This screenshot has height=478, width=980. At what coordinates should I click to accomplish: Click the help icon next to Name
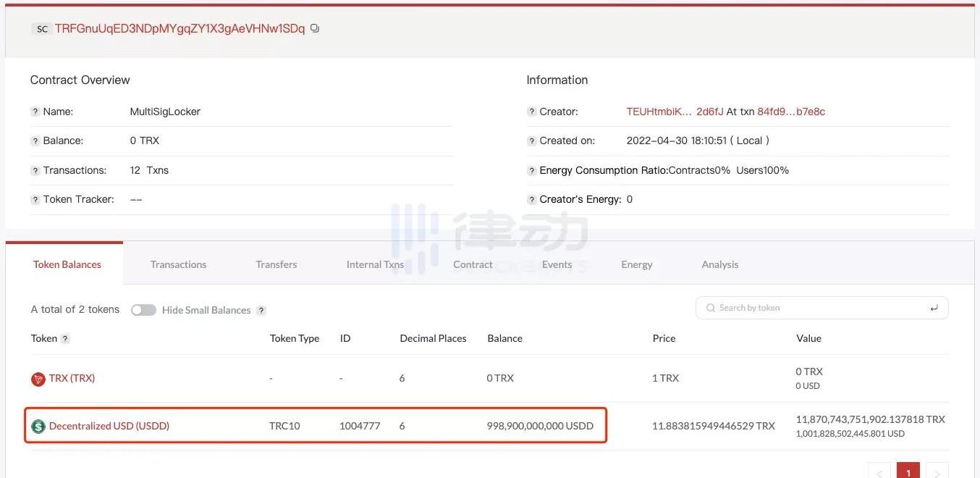pyautogui.click(x=35, y=112)
